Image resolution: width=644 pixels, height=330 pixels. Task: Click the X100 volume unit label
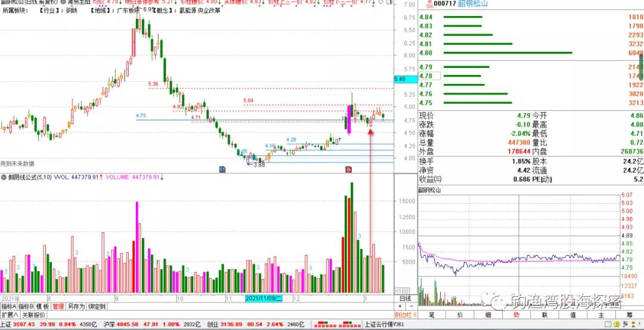[x=402, y=290]
